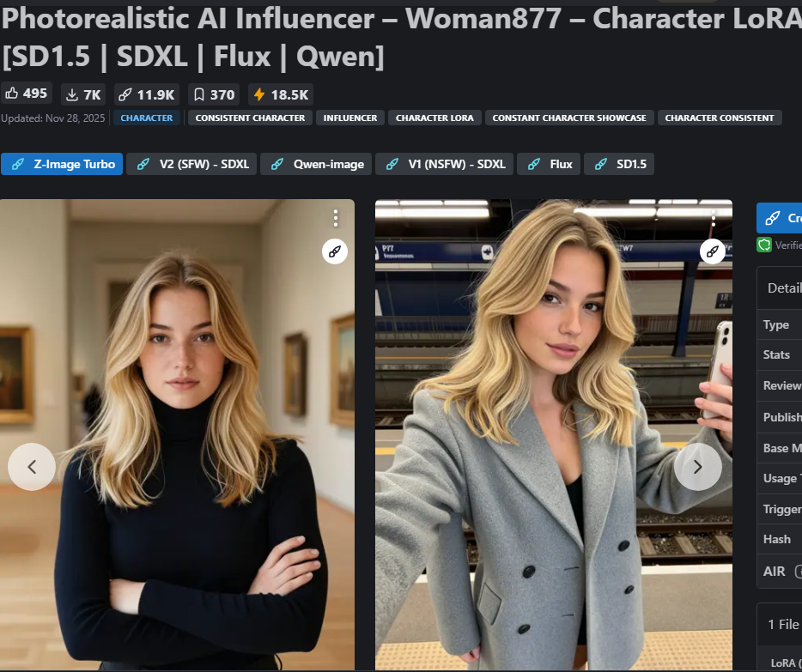Go to previous image with left arrow

click(x=32, y=467)
